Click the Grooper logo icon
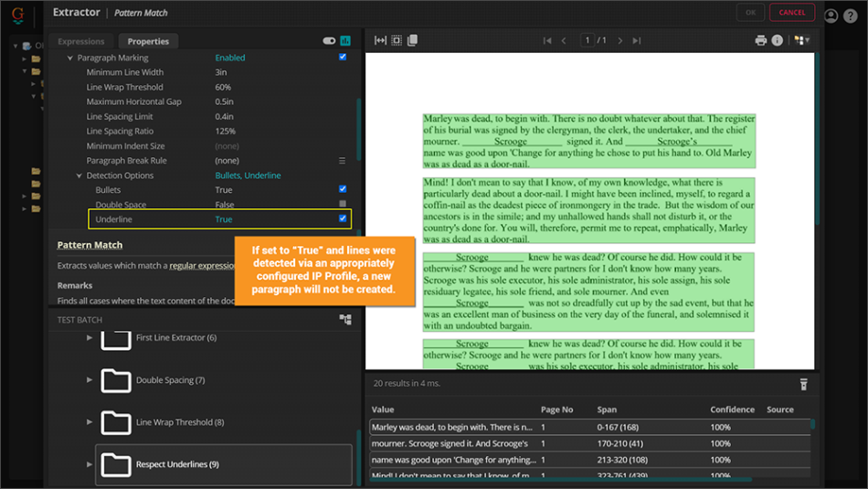868x489 pixels. [x=17, y=15]
